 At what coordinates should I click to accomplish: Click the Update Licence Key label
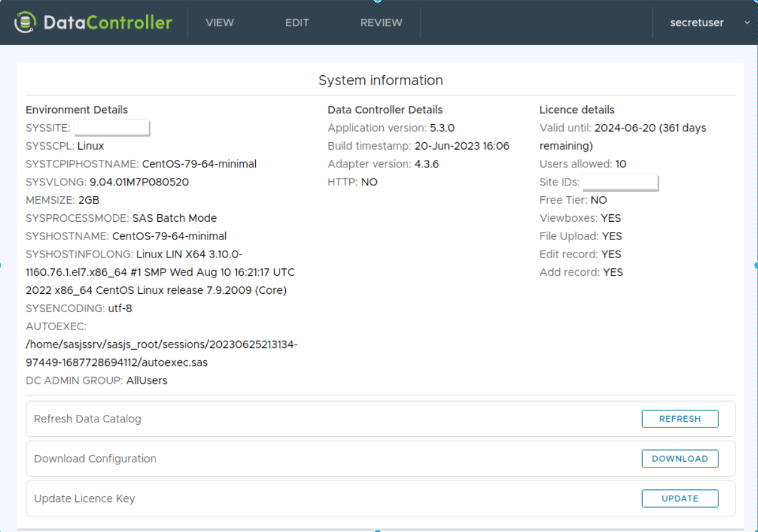[x=84, y=499]
